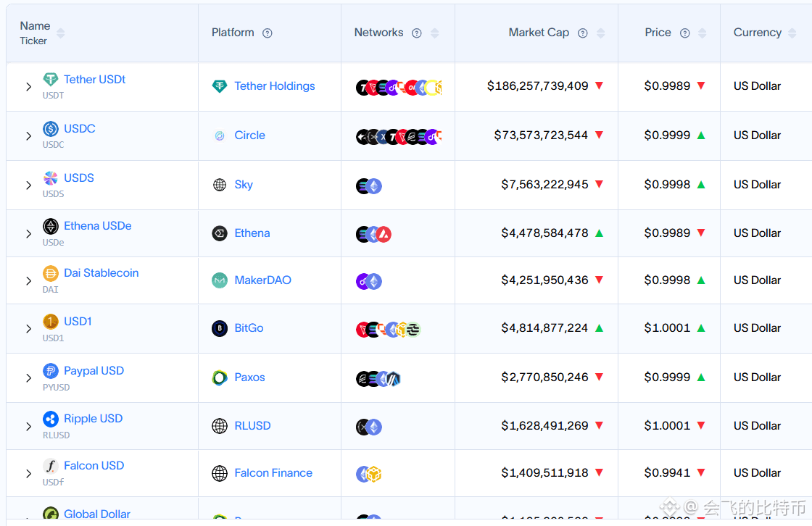Expand the USD1 row
Viewport: 812px width, 526px height.
(x=28, y=329)
